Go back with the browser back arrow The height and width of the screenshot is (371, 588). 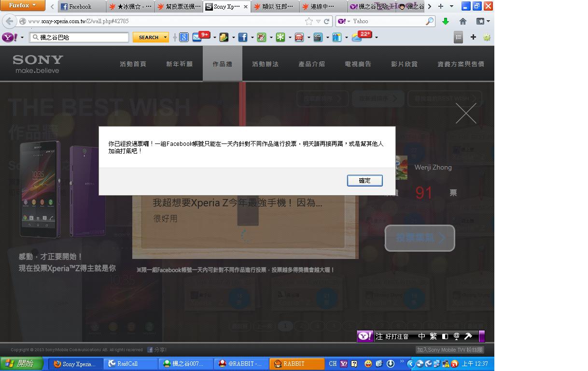pos(9,21)
